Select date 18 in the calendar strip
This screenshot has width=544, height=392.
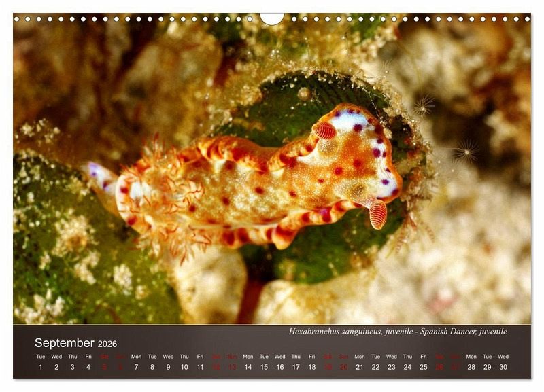click(312, 367)
